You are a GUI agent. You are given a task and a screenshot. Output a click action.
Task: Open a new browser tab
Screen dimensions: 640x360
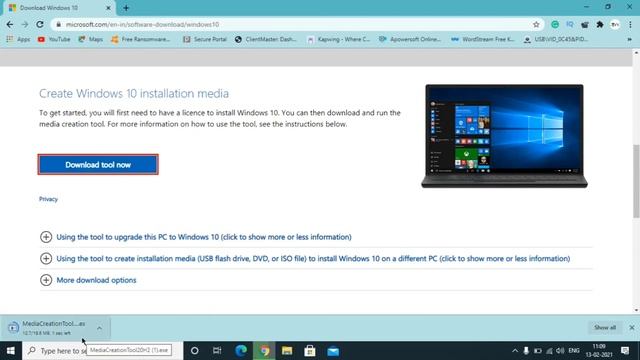pyautogui.click(x=126, y=8)
